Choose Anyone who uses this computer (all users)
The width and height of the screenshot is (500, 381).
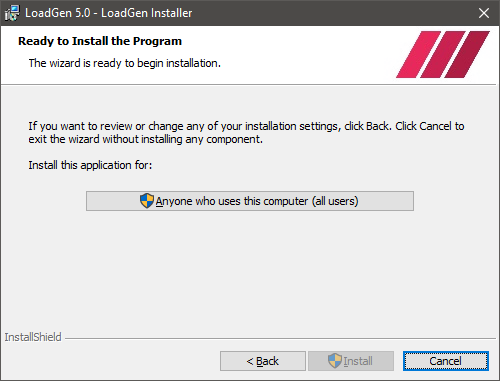pos(250,201)
